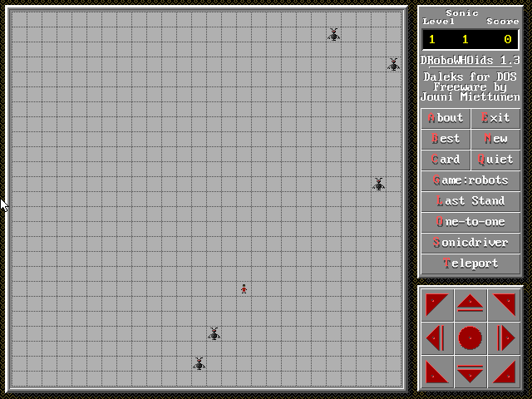Move diagonally with the down-left arrow
The image size is (532, 399).
tap(437, 372)
